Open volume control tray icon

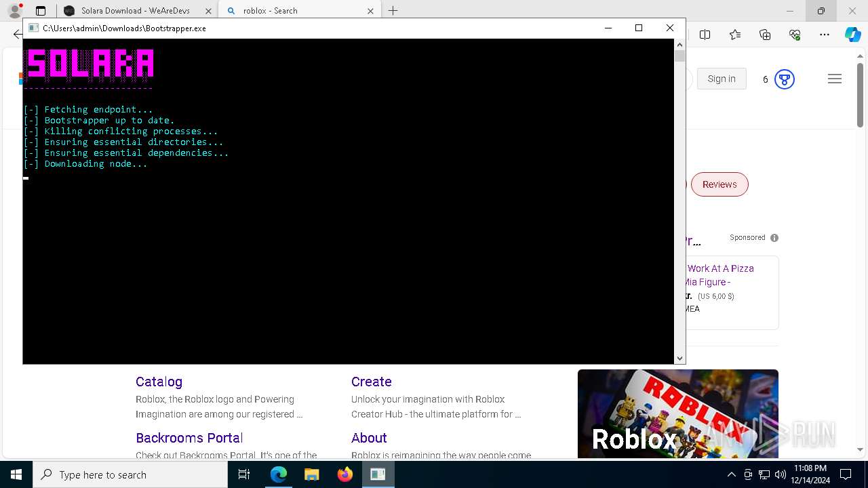point(781,474)
